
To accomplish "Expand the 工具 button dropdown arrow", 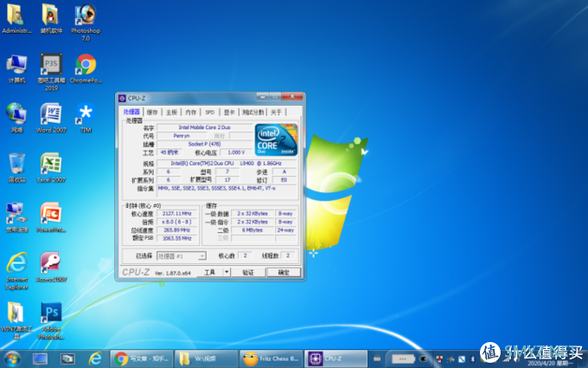I will tap(227, 272).
